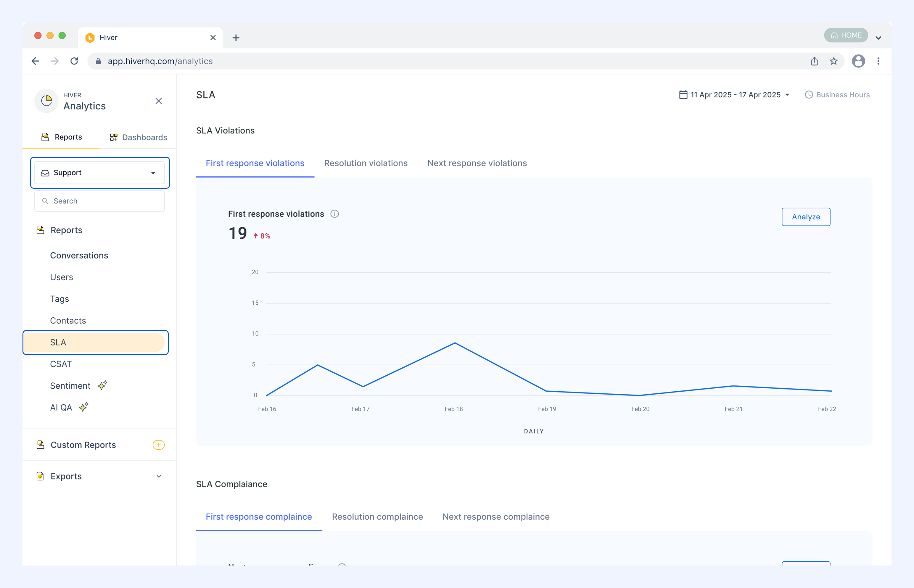Click the info icon beside First response violations
Viewport: 914px width, 588px height.
[334, 214]
